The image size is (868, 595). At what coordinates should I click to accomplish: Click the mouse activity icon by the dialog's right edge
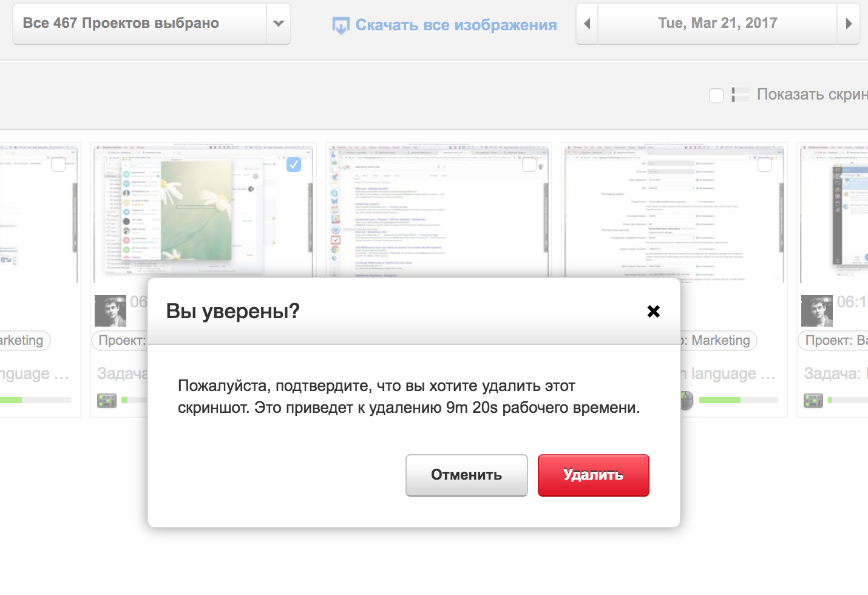[x=687, y=401]
